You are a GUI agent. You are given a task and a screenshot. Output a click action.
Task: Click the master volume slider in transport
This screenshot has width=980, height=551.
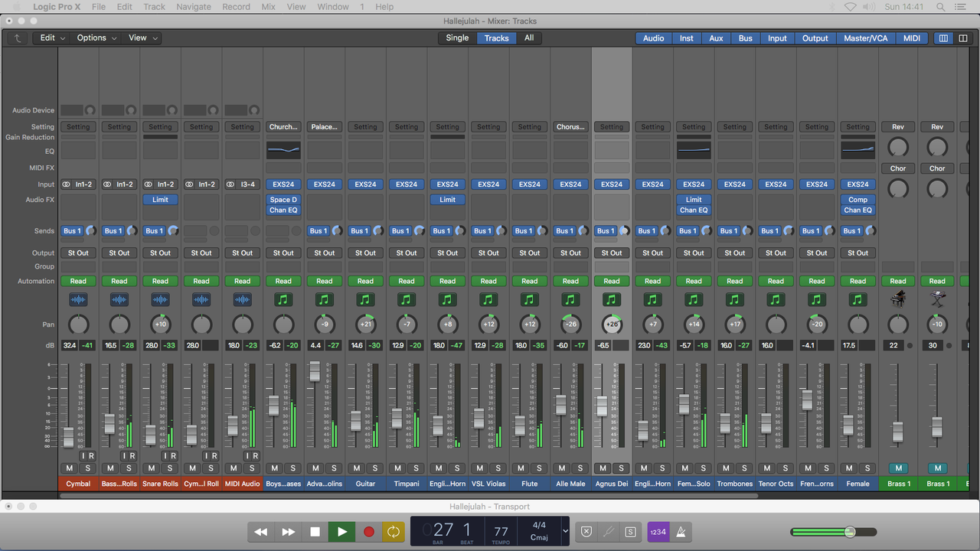833,532
